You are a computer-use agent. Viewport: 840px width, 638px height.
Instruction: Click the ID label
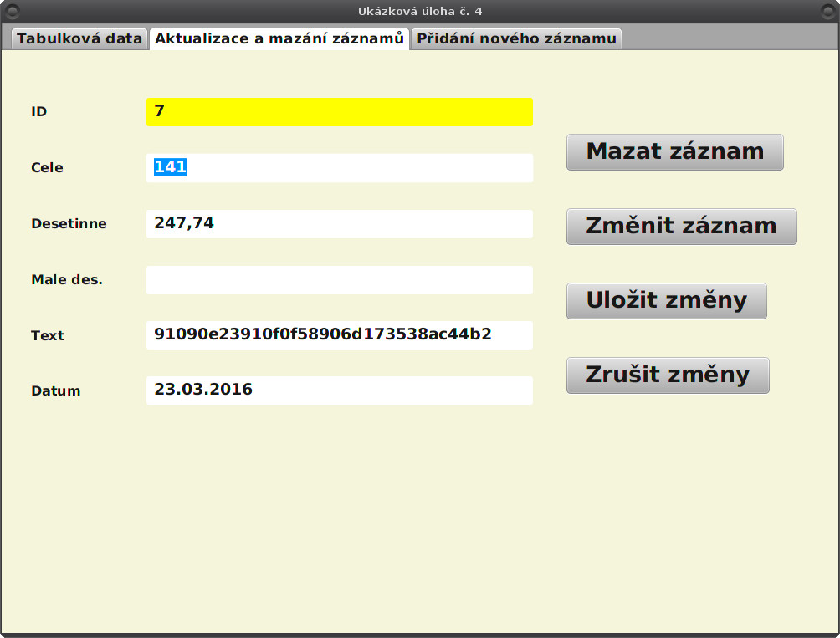tap(37, 111)
